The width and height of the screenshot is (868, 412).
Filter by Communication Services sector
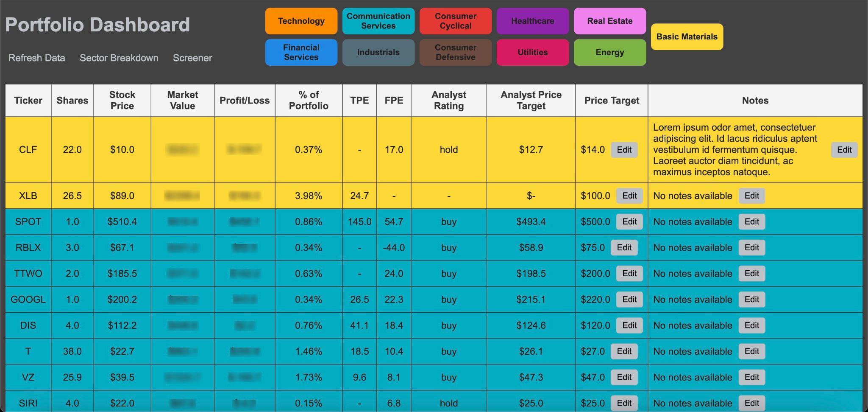[378, 21]
